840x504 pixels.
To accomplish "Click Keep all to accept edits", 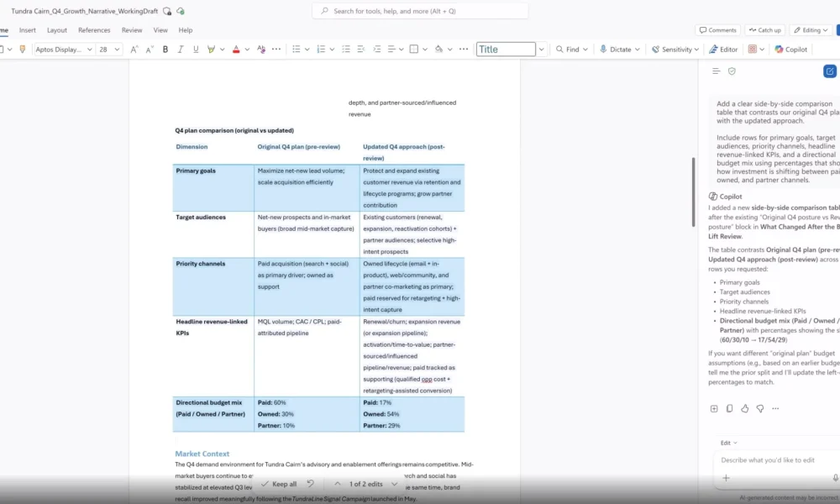I will (x=278, y=484).
